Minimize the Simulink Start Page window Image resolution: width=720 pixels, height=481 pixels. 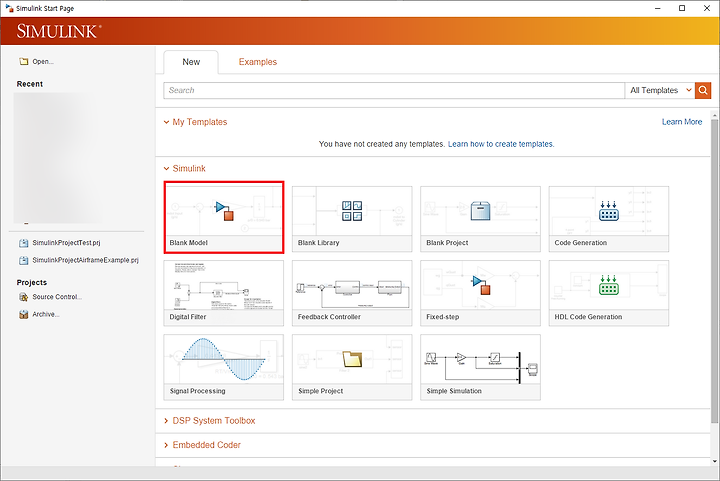(x=658, y=8)
